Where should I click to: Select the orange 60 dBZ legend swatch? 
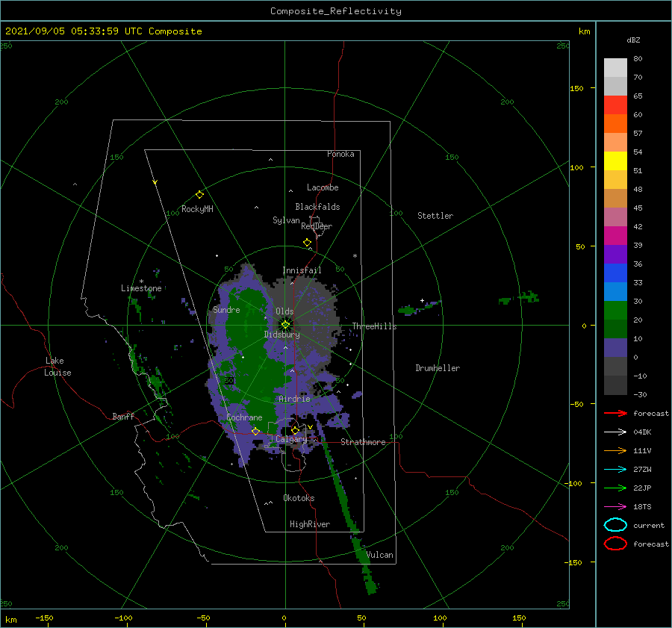coord(615,123)
